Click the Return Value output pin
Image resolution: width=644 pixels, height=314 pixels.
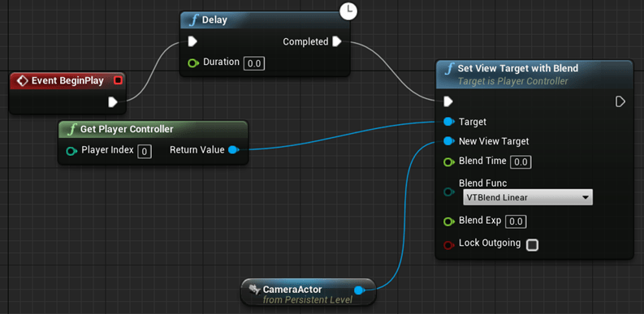coord(233,150)
